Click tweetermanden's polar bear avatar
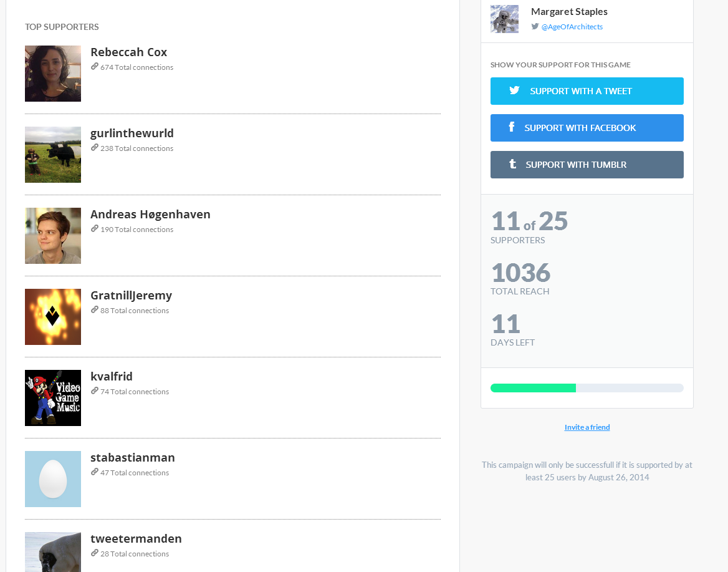Screen dimensions: 728x572 [53, 552]
